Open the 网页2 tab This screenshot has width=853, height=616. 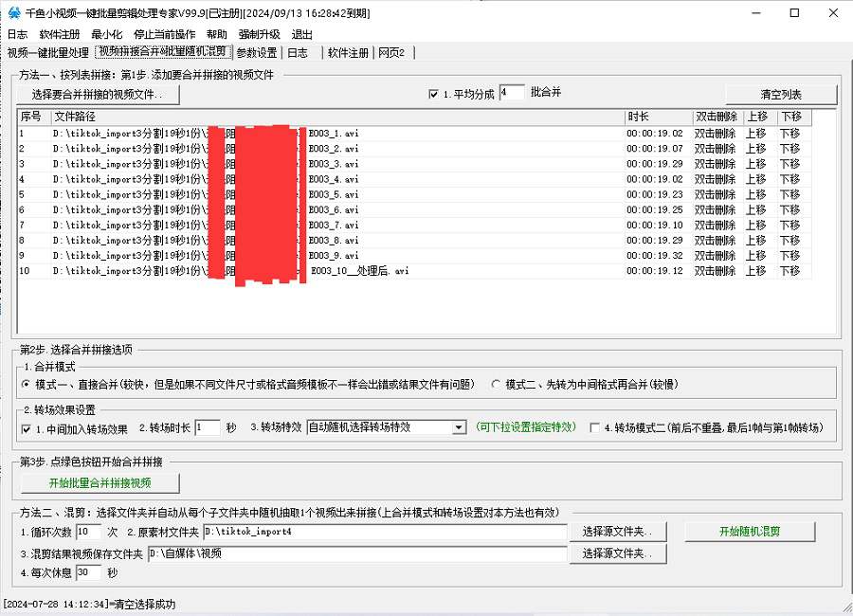[391, 53]
